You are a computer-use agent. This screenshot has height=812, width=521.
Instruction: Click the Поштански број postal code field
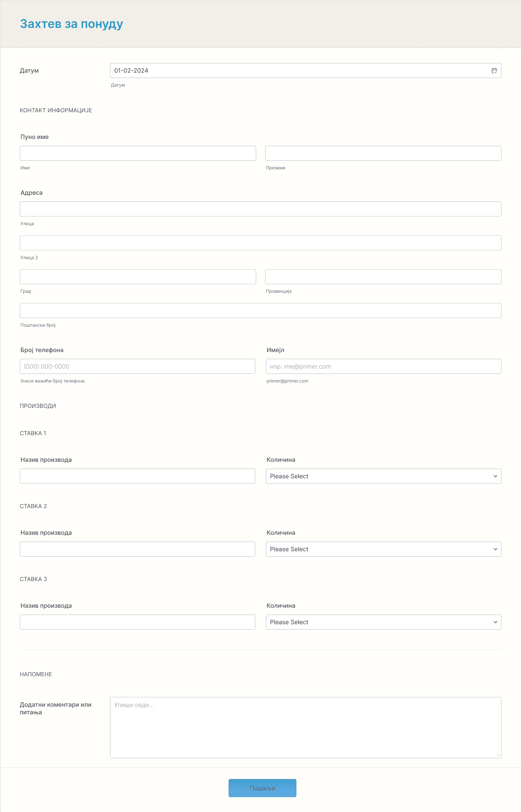[260, 311]
